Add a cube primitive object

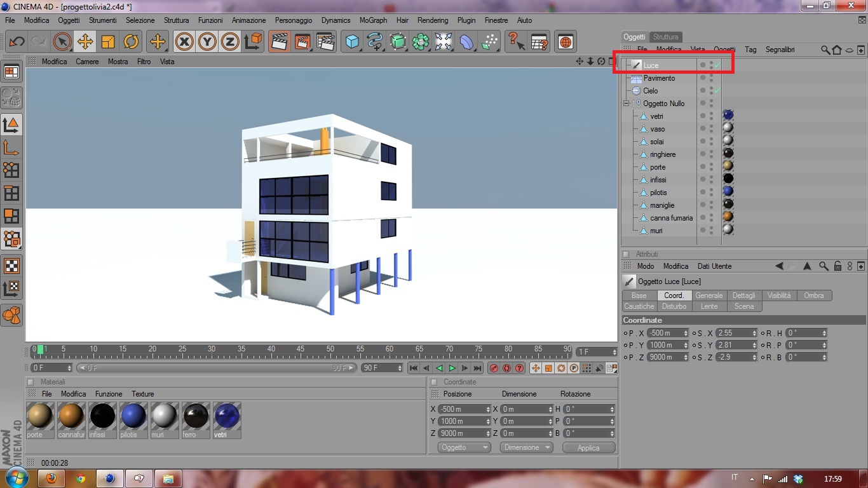352,42
